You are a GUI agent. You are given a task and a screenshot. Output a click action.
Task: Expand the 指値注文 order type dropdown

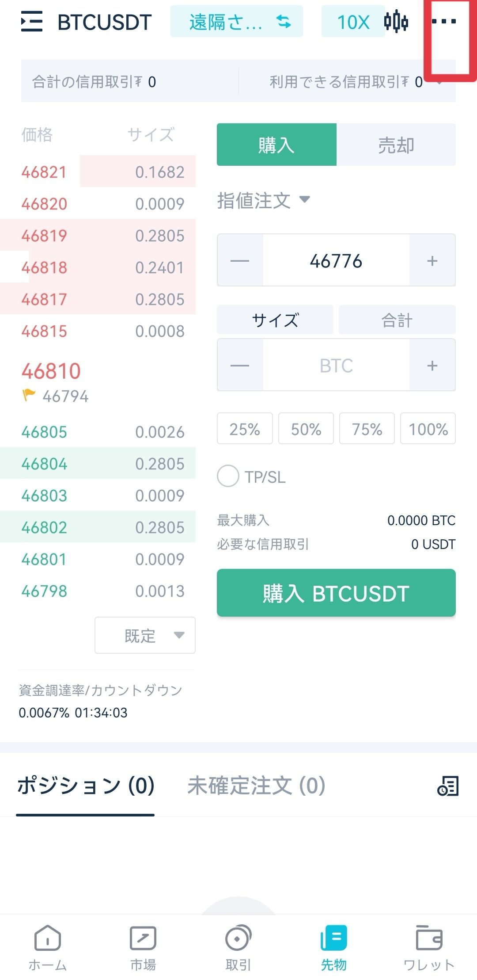(264, 200)
